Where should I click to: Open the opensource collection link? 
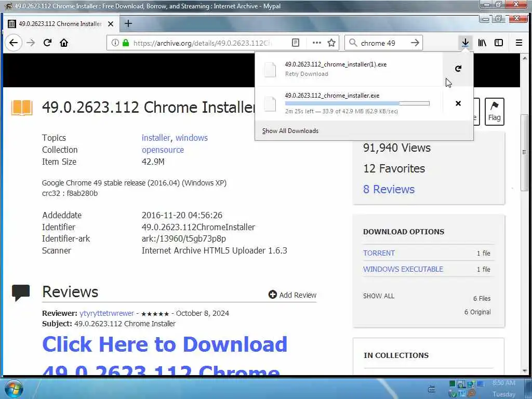pyautogui.click(x=163, y=150)
